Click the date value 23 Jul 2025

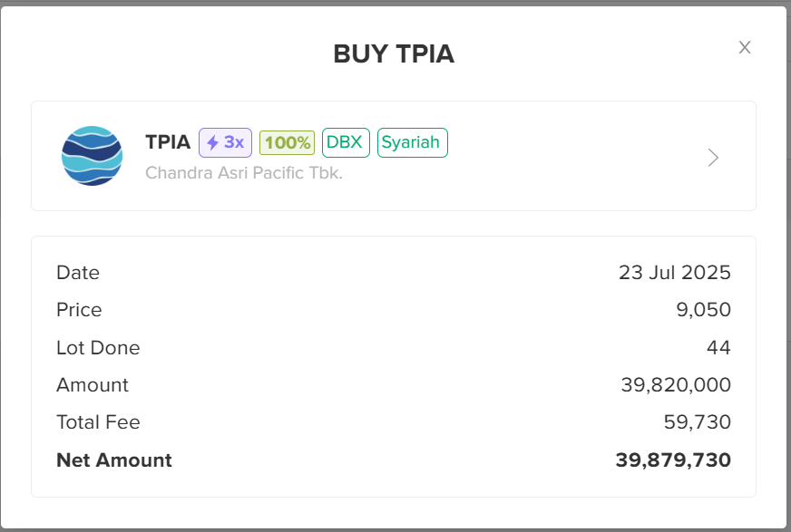pyautogui.click(x=675, y=273)
